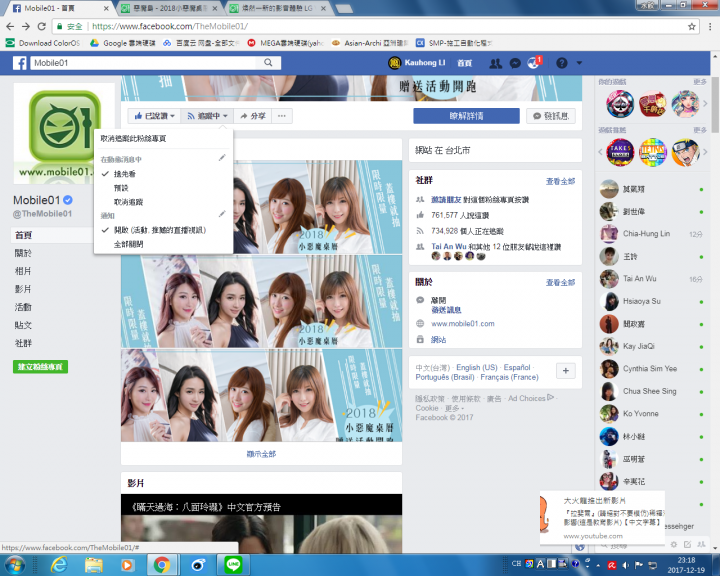Open the Mobile01 profile picture
Screen dimensions: 720x576
(x=64, y=134)
